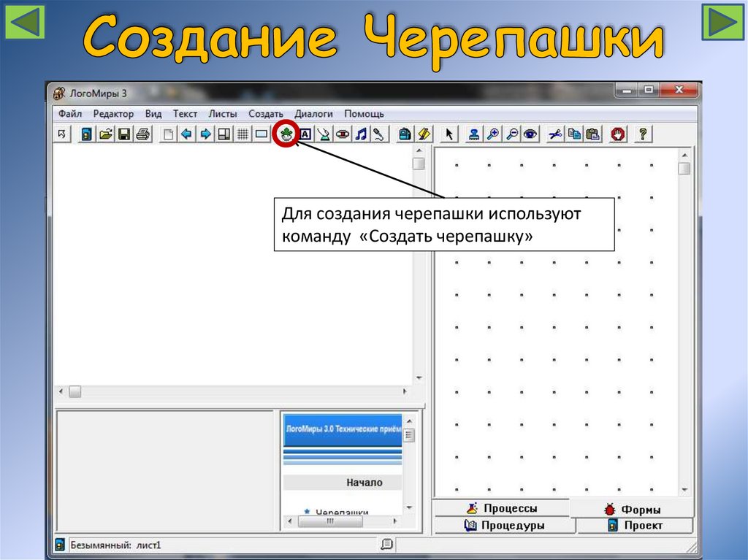
Task: Select the zoom-out magnifier tool
Action: pos(511,134)
